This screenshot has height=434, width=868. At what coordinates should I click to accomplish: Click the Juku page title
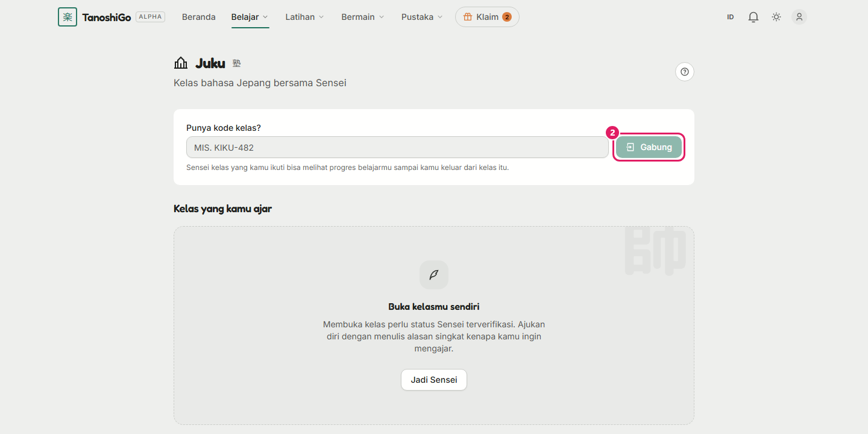pos(210,63)
